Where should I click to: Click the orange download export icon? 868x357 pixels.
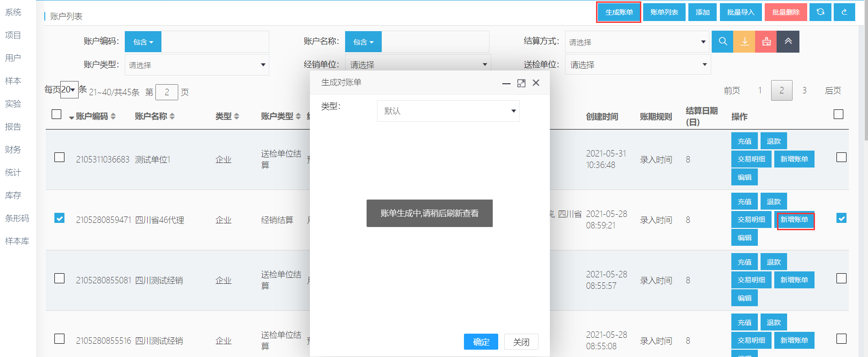[744, 42]
